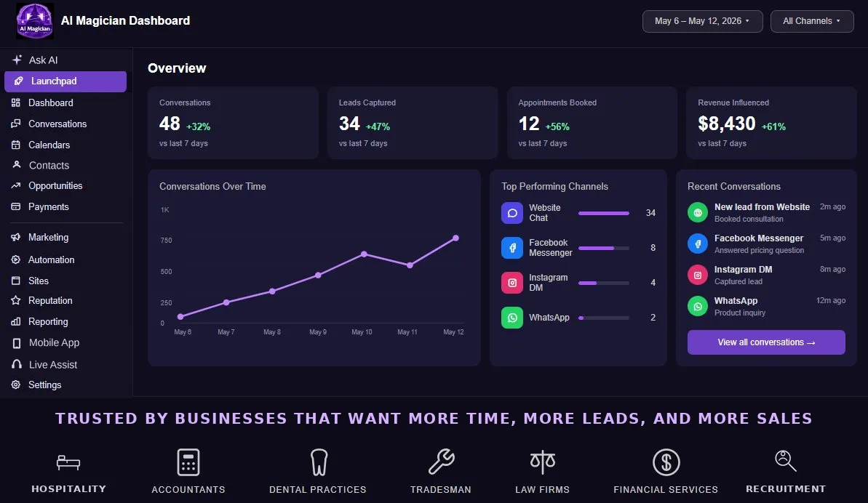Screen dimensions: 868x503
Task: Click the Dashboard grid icon
Action: coord(16,102)
